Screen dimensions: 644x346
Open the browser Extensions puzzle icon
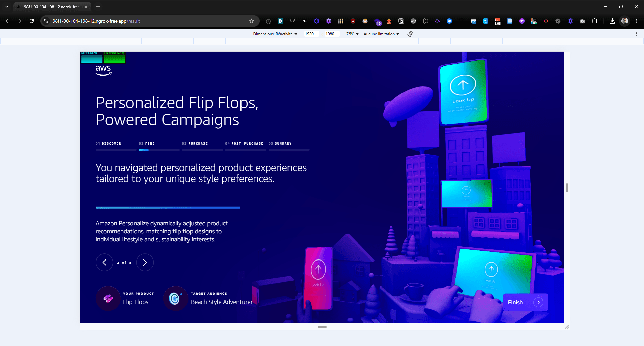click(594, 21)
